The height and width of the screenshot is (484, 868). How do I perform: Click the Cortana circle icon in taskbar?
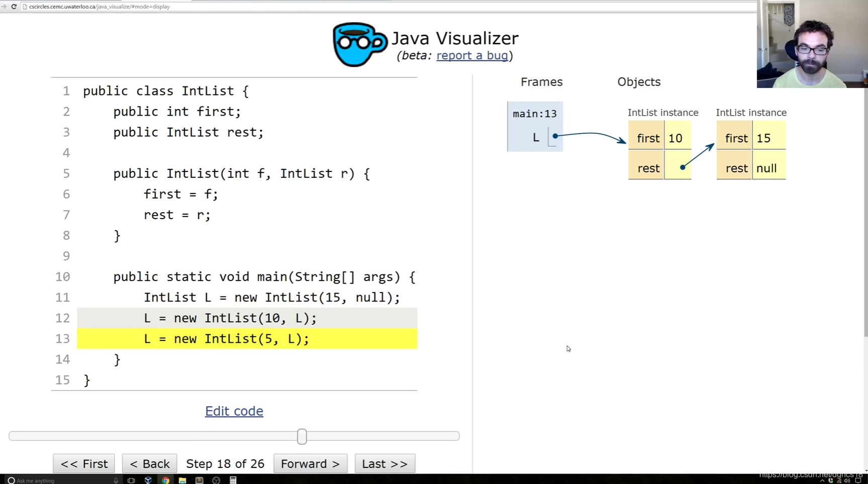tap(11, 480)
